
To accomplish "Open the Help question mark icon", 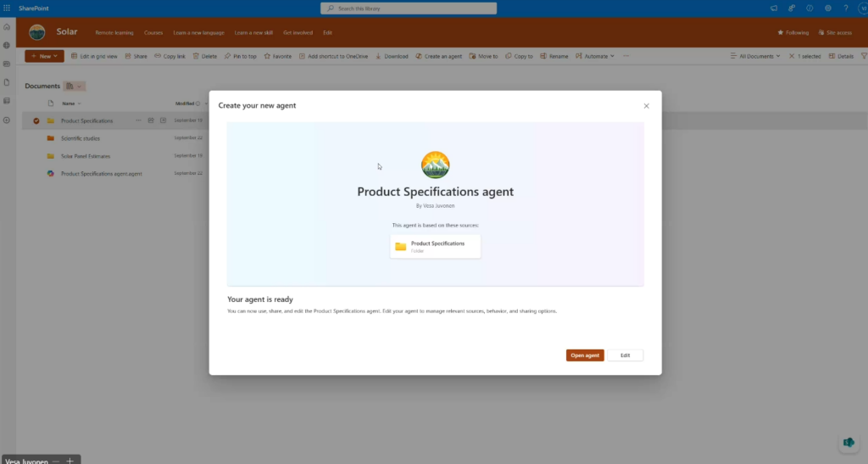I will [845, 8].
